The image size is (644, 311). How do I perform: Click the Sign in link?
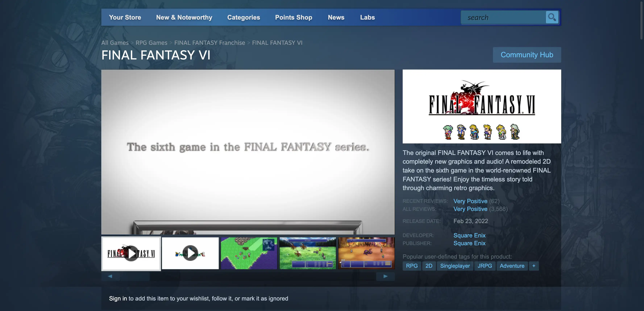point(118,298)
